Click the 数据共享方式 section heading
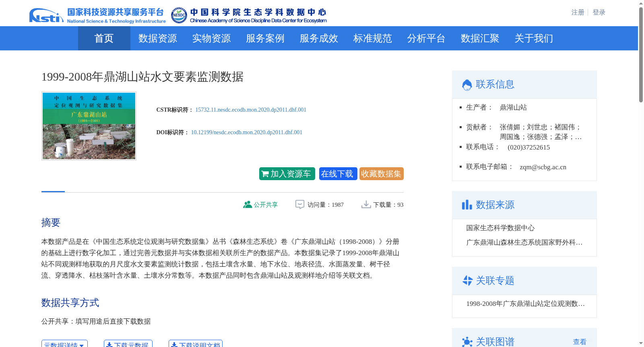 [70, 303]
